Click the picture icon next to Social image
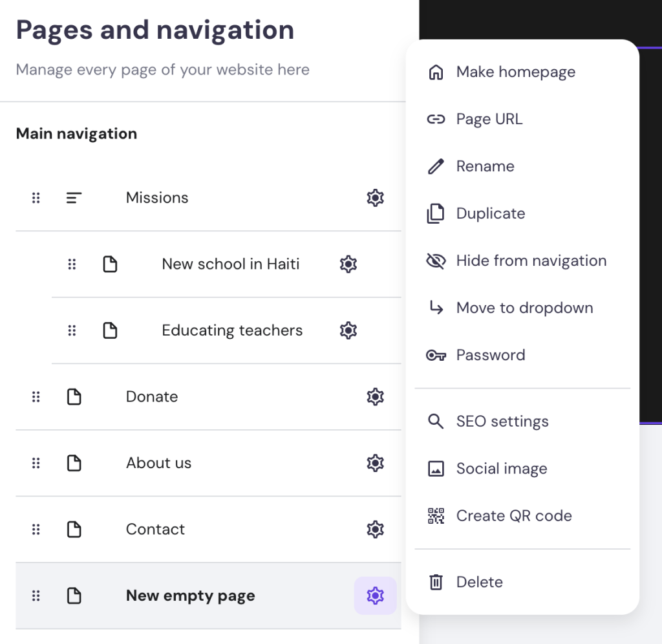662x644 pixels. coord(436,468)
